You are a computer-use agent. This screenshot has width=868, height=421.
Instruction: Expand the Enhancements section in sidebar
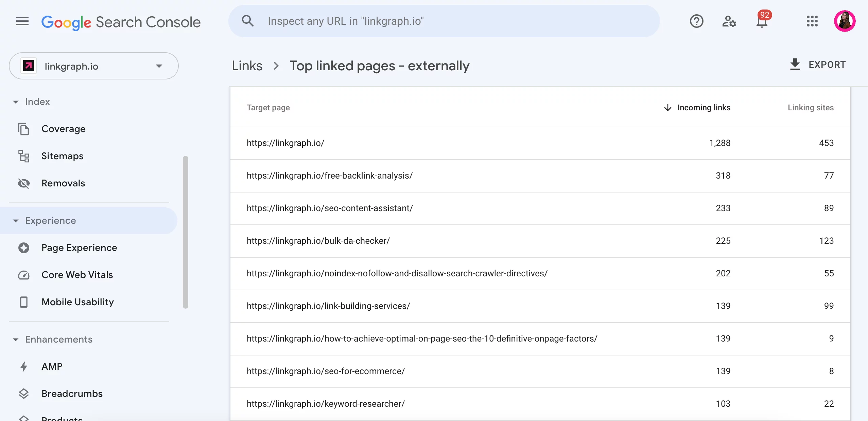pyautogui.click(x=15, y=339)
